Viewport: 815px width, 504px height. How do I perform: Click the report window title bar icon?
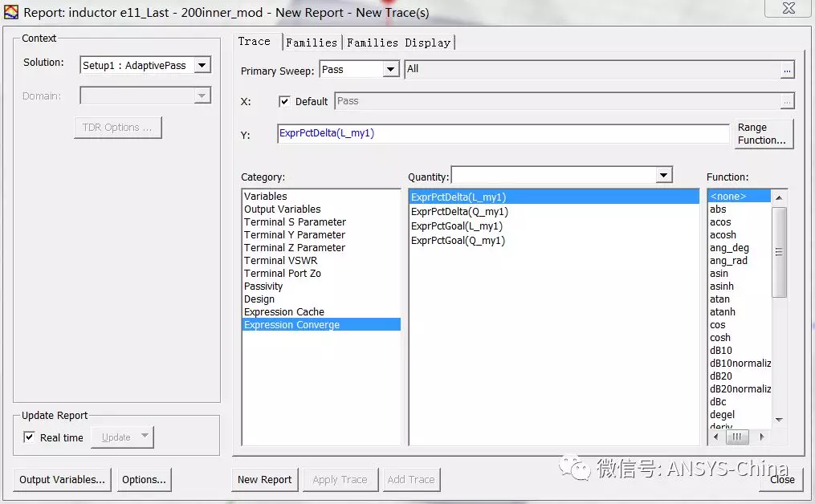11,12
